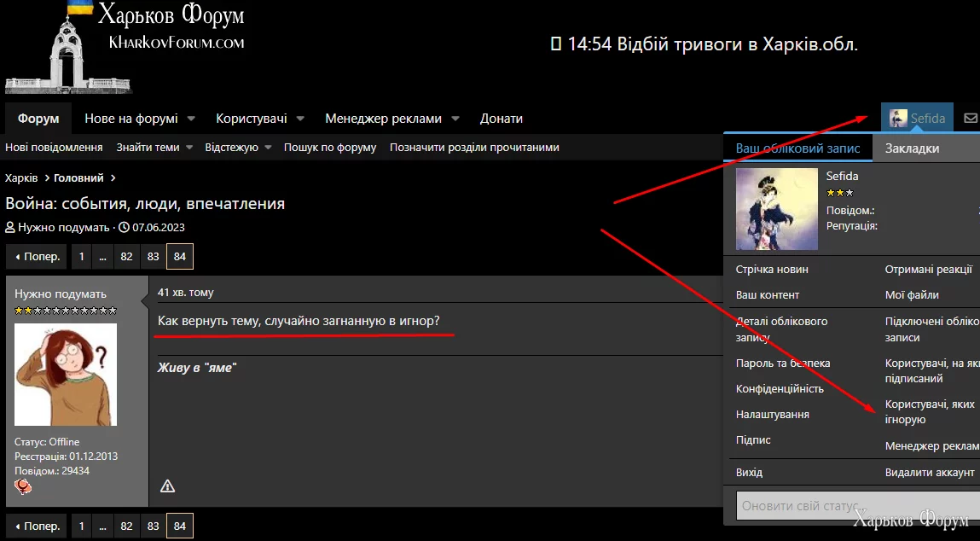Image resolution: width=980 pixels, height=541 pixels.
Task: Open Підключені облікові записи
Action: click(x=932, y=329)
